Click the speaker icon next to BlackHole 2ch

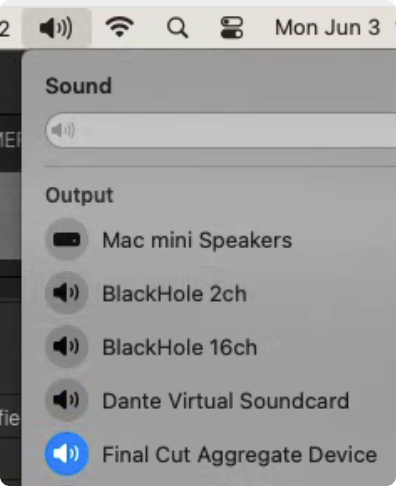(x=67, y=293)
